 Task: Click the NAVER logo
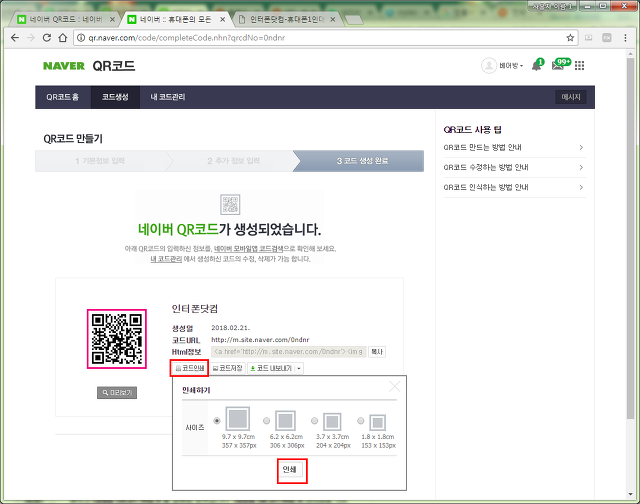tap(64, 66)
